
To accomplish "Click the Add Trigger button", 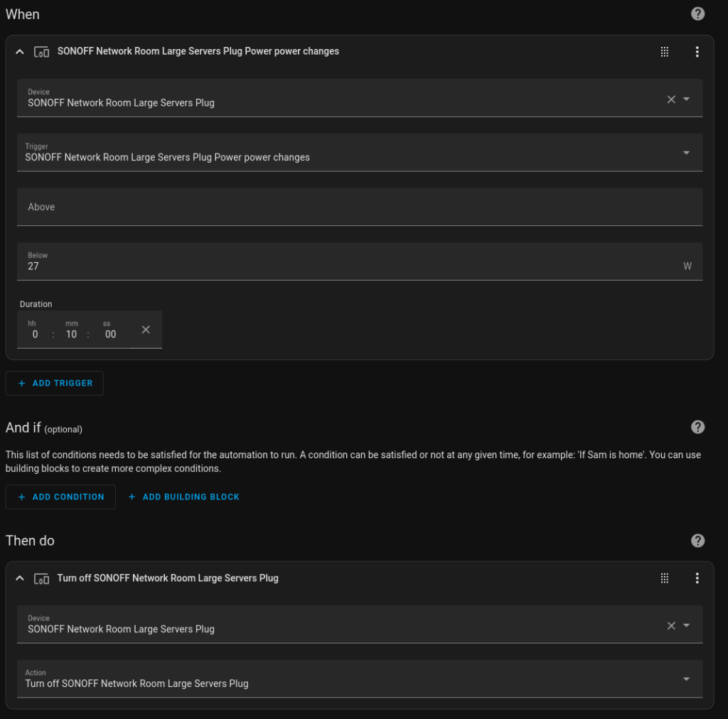I will point(55,383).
